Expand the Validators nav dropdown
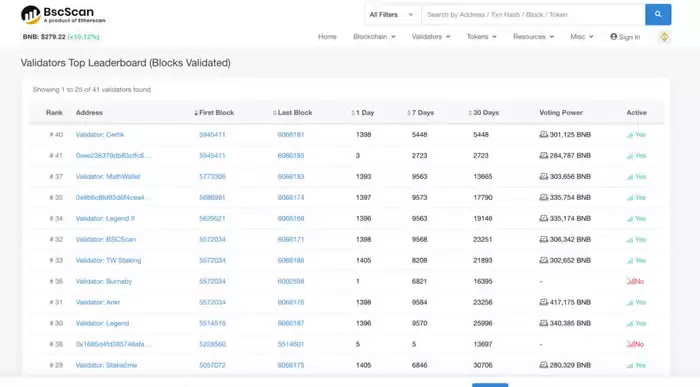This screenshot has width=700, height=387. (431, 37)
